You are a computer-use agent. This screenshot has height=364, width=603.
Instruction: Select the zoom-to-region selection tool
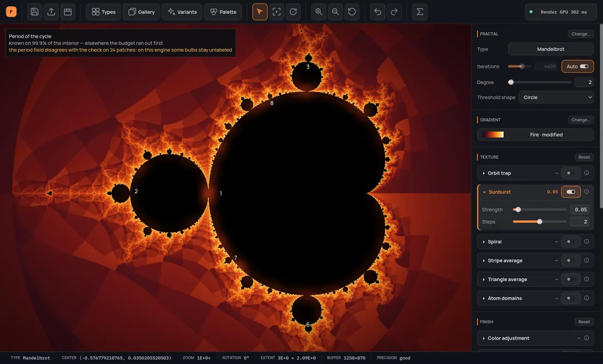point(276,12)
